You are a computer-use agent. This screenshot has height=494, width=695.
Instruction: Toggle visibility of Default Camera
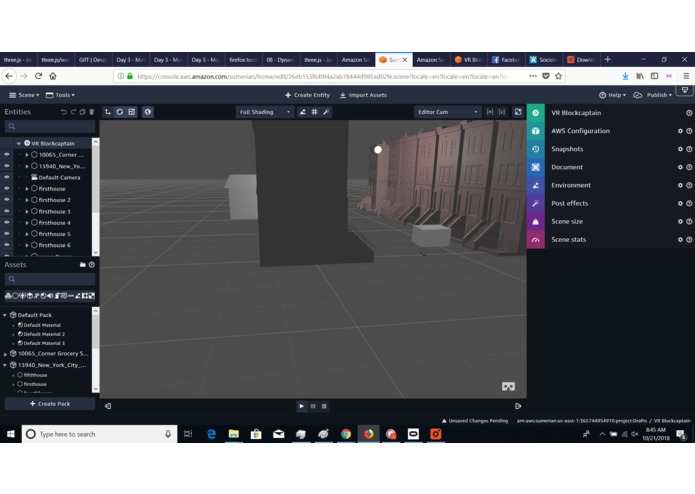[x=7, y=177]
